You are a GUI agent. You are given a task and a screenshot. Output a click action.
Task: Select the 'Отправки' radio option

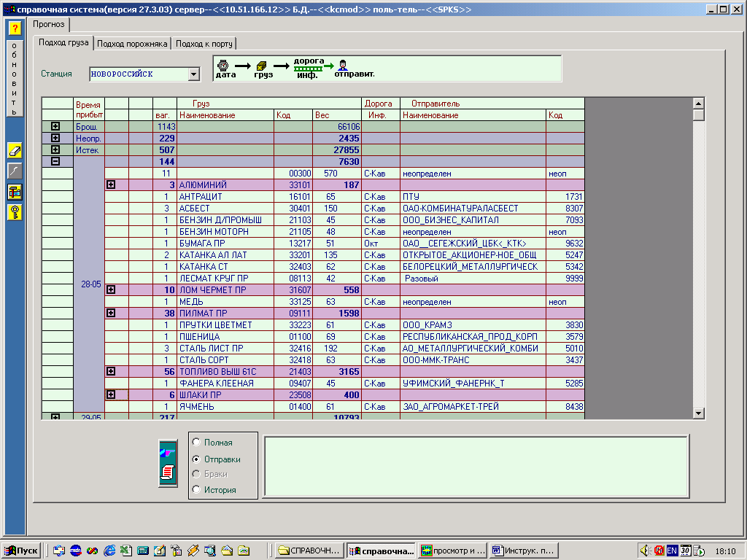(196, 459)
